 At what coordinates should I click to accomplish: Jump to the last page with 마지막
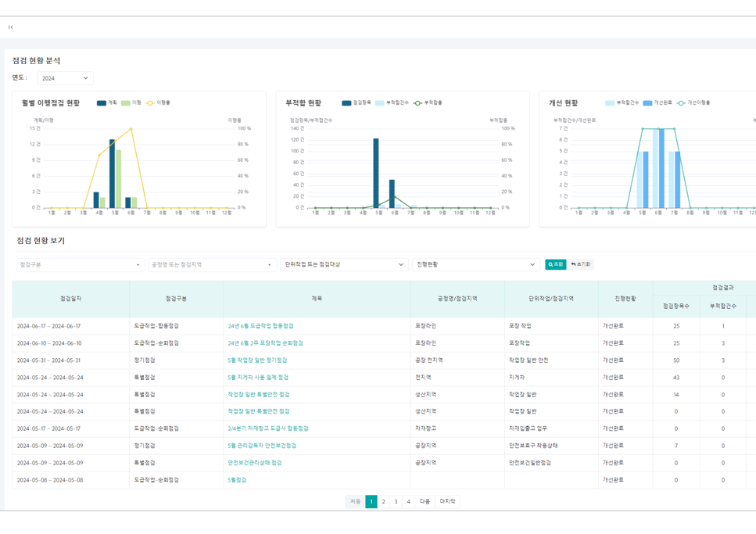point(447,502)
